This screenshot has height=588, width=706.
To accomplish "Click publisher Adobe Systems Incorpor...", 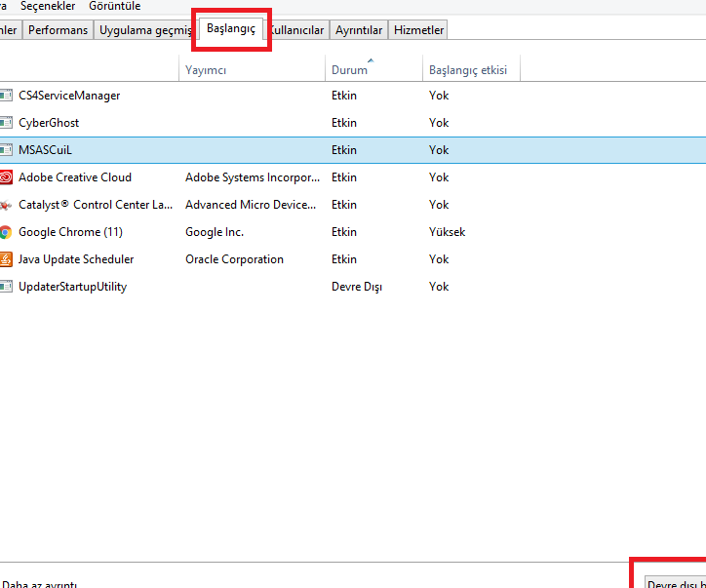I will (253, 177).
